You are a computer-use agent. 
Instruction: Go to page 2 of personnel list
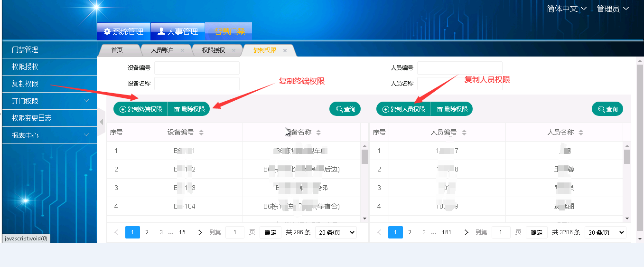pyautogui.click(x=410, y=232)
